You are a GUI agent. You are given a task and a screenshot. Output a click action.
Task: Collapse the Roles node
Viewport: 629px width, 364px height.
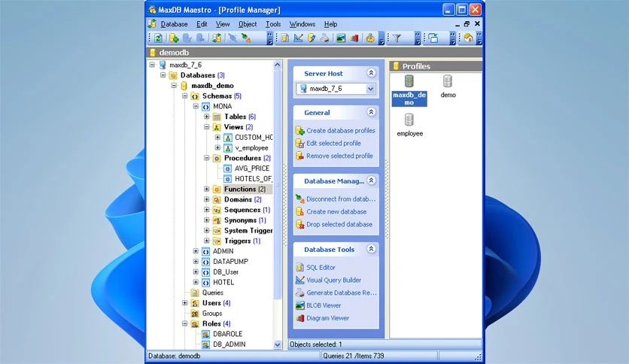(x=185, y=323)
